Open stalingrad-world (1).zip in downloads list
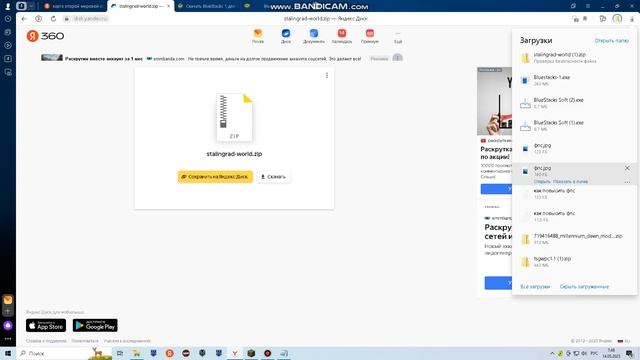This screenshot has width=640, height=360. [574, 58]
